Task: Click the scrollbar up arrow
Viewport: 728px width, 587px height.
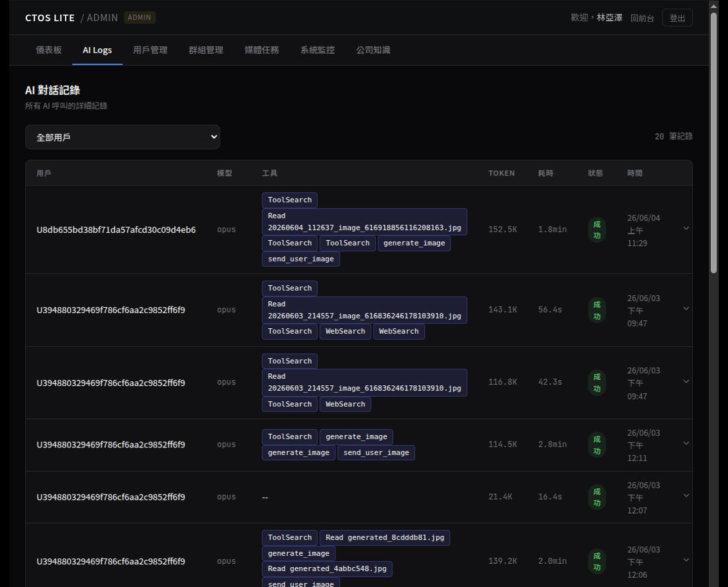Action: pos(713,5)
